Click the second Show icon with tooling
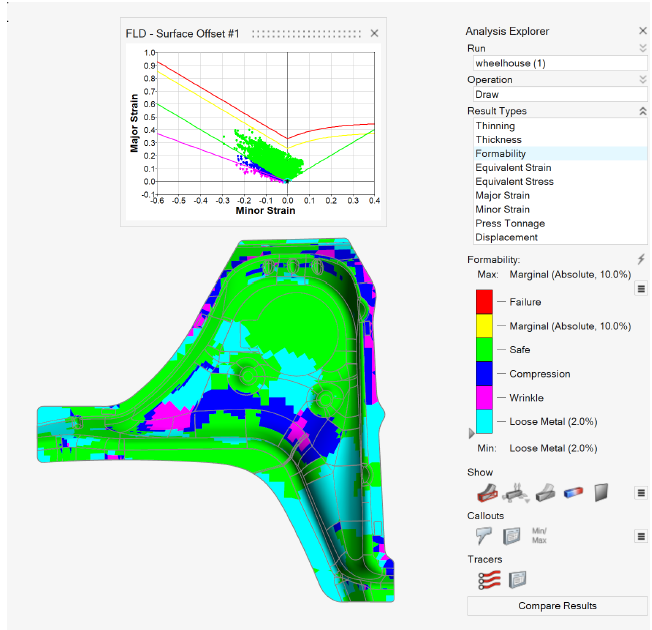The image size is (652, 630). click(x=516, y=492)
